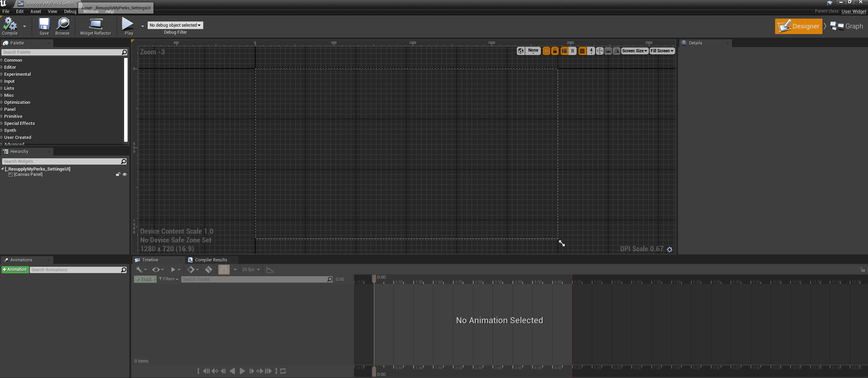Image resolution: width=868 pixels, height=378 pixels.
Task: Switch to Graph editor mode
Action: point(847,26)
